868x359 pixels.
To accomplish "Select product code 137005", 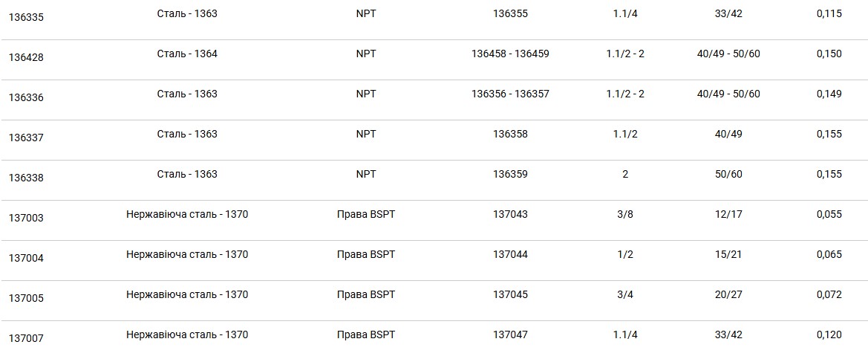I will point(26,298).
